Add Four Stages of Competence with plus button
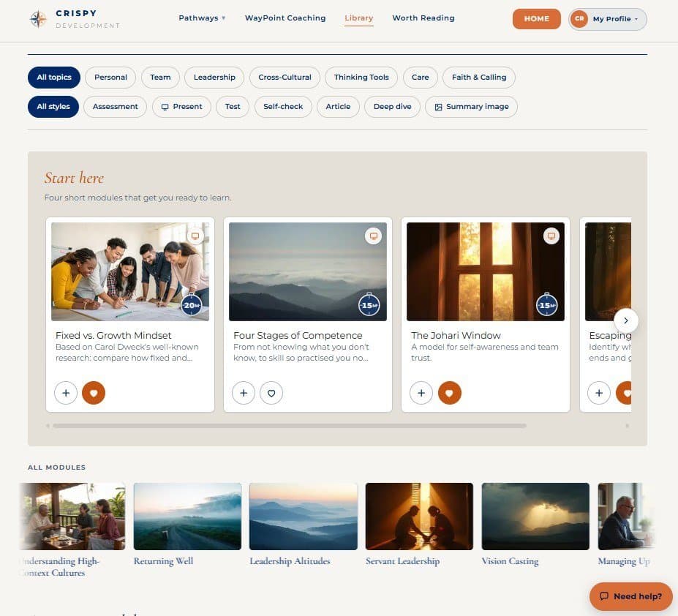This screenshot has width=678, height=616. click(x=244, y=393)
